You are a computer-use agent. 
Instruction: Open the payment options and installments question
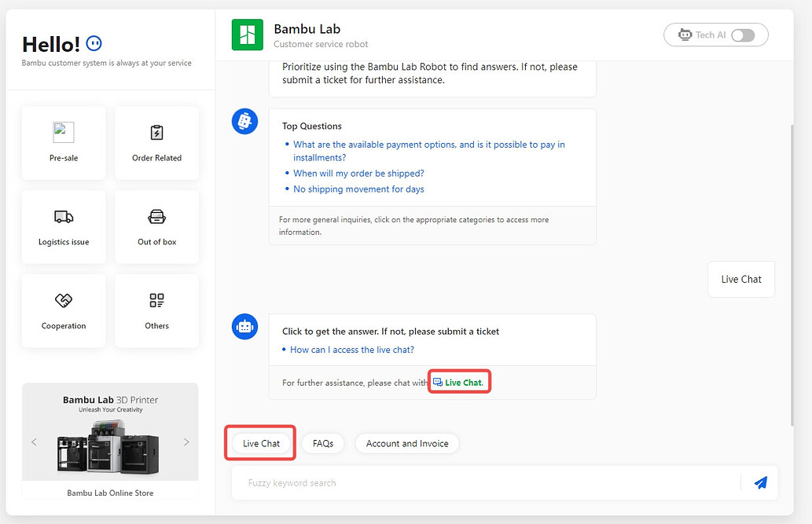tap(428, 151)
